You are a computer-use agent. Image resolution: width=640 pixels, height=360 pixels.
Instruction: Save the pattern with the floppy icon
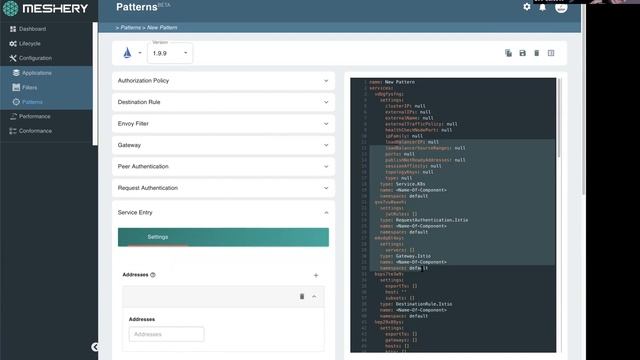click(522, 53)
